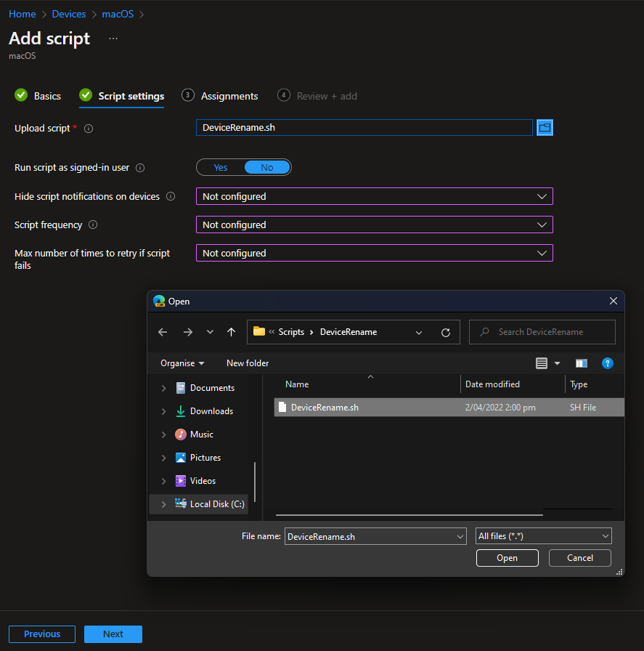Open the ellipsis menu next to Add script
Screen dimensions: 644x651
(113, 39)
